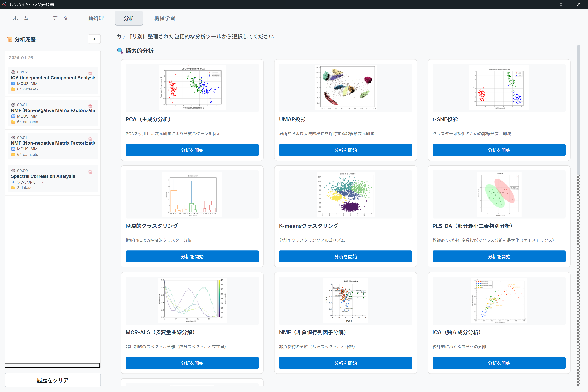Viewport: 588px width, 392px height.
Task: Collapse the 分析履歴 sidebar panel
Action: pos(94,39)
